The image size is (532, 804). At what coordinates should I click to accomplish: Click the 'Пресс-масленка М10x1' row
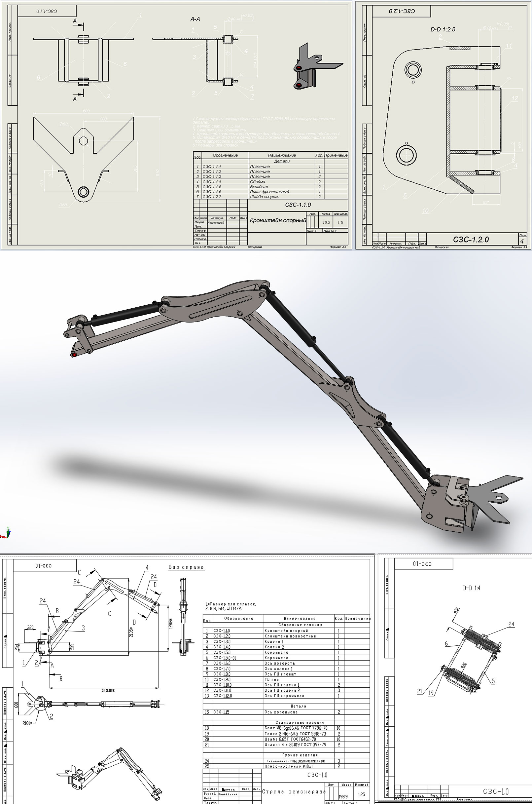[x=287, y=766]
